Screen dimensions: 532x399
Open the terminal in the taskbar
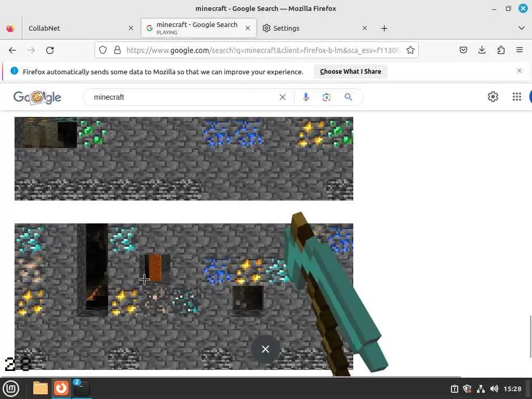(82, 388)
